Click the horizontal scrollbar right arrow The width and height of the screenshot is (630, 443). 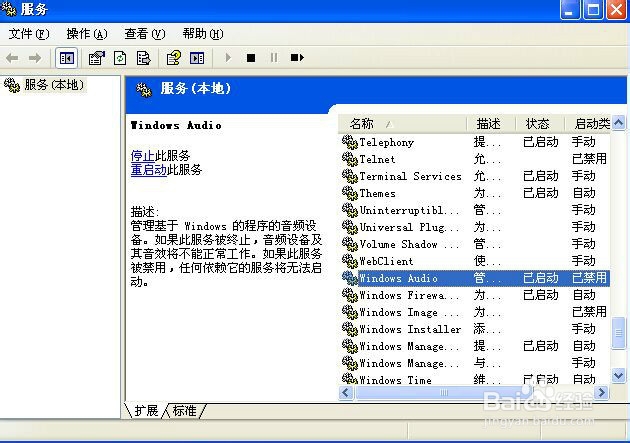point(601,392)
